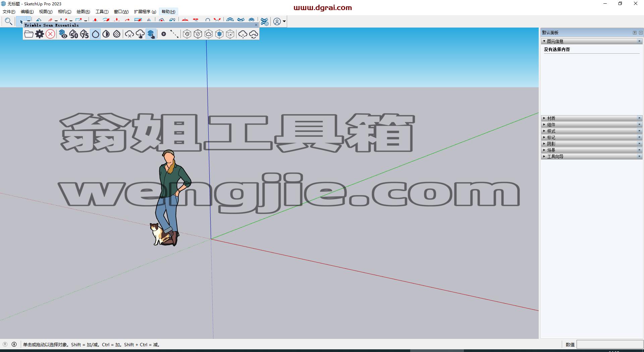Click the dashed cube with cursor icon

(x=230, y=34)
